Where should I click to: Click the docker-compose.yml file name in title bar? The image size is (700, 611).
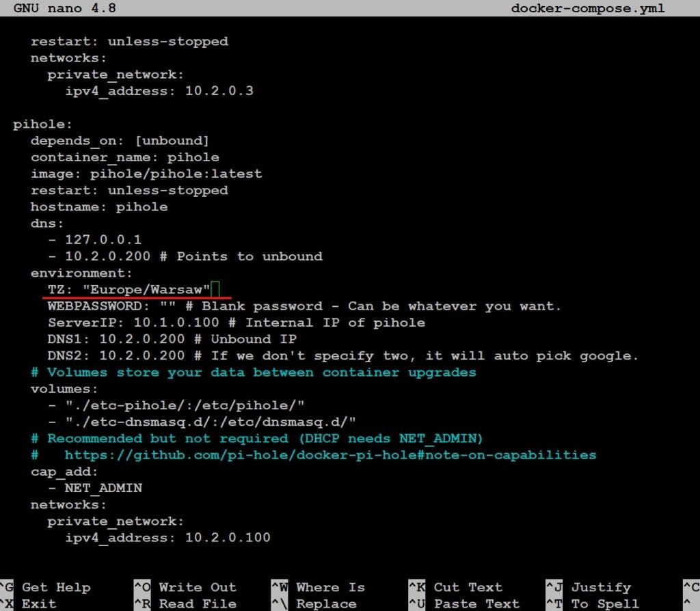coord(588,8)
